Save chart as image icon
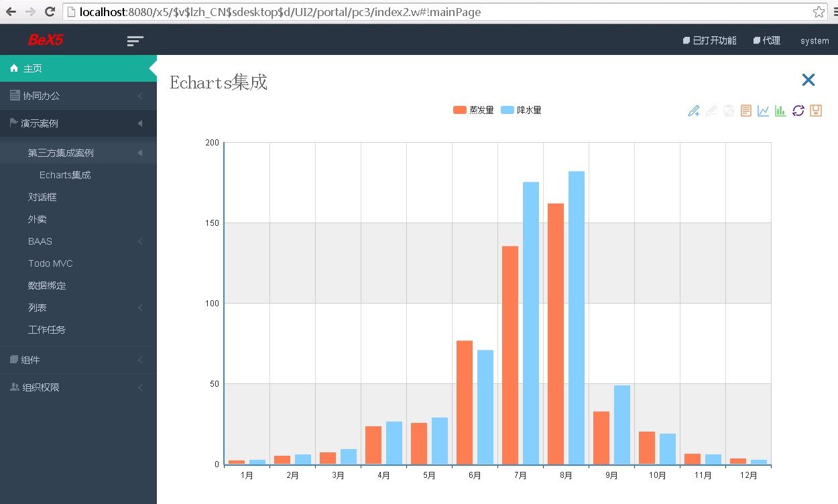This screenshot has width=838, height=504. (x=816, y=111)
